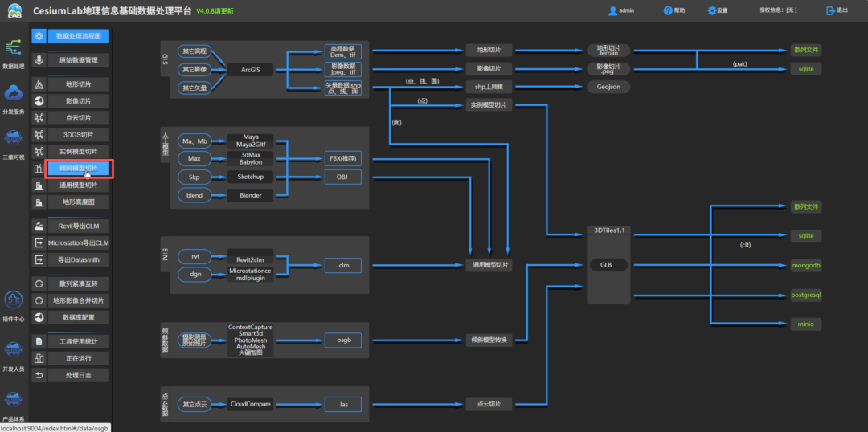Click the 其它高程 input pill
Viewport: 868px width, 432px height.
[x=194, y=51]
